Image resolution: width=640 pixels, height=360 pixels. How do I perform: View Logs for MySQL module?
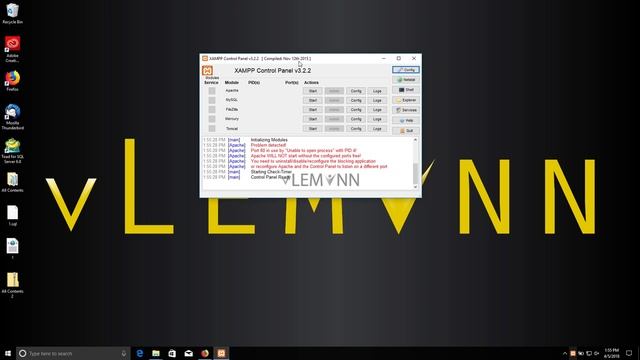[x=377, y=100]
